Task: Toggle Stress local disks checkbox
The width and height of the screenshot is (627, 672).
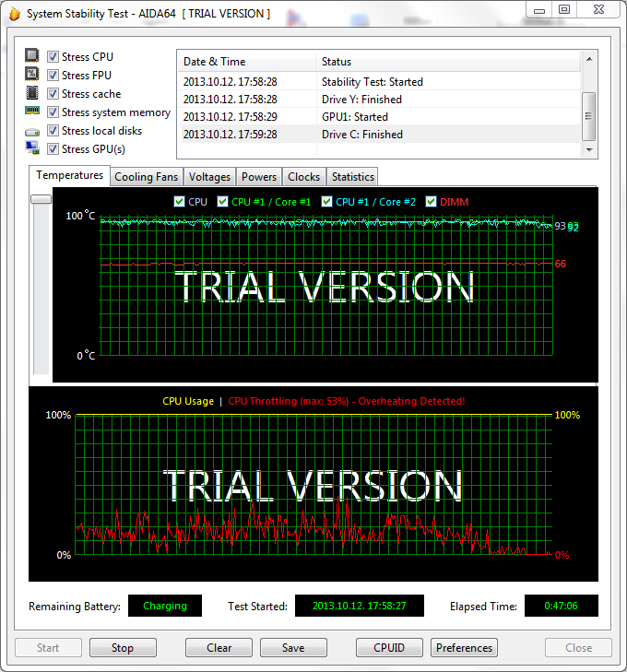Action: coord(53,130)
